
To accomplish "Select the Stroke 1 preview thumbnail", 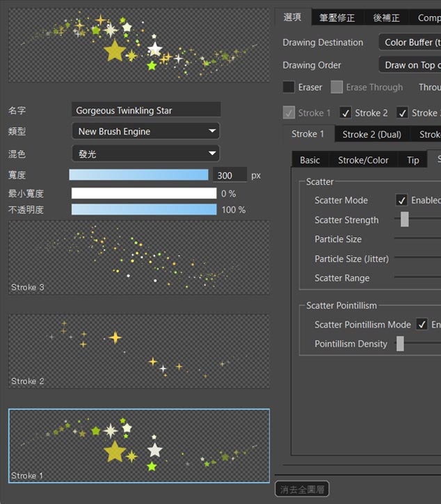I will coord(139,446).
